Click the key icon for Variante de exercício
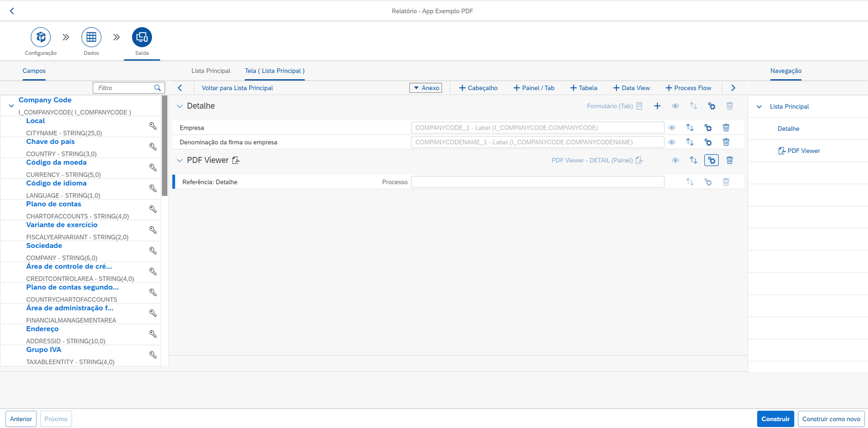The width and height of the screenshot is (868, 428). click(x=153, y=230)
